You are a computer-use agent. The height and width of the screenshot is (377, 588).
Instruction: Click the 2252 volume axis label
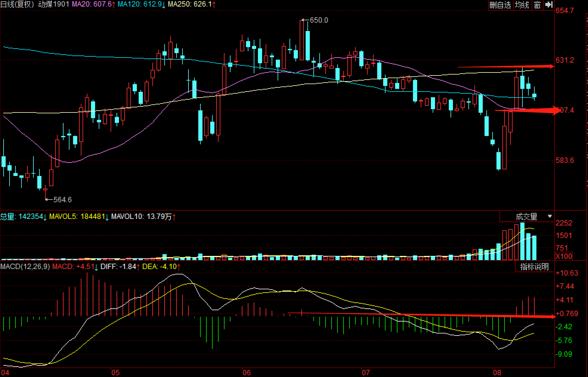click(x=564, y=223)
